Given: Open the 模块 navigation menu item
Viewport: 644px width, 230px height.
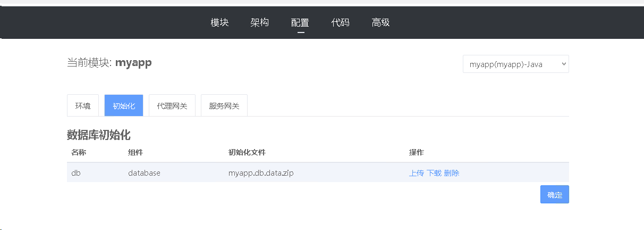Looking at the screenshot, I should pos(219,22).
